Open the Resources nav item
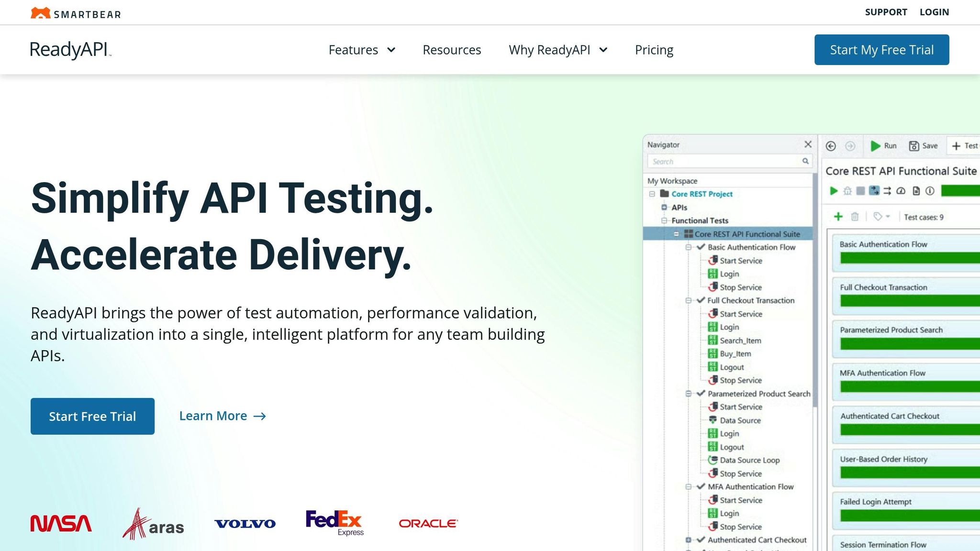 click(452, 50)
